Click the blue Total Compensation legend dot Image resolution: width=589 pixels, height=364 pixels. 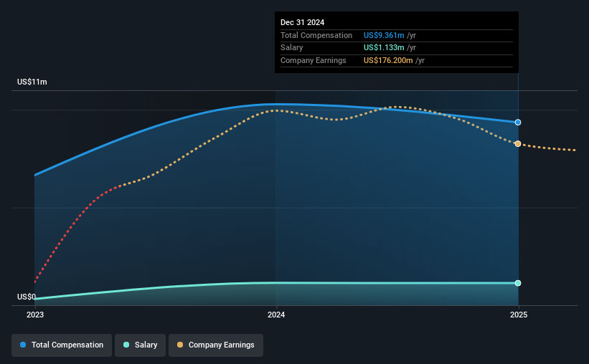point(23,345)
